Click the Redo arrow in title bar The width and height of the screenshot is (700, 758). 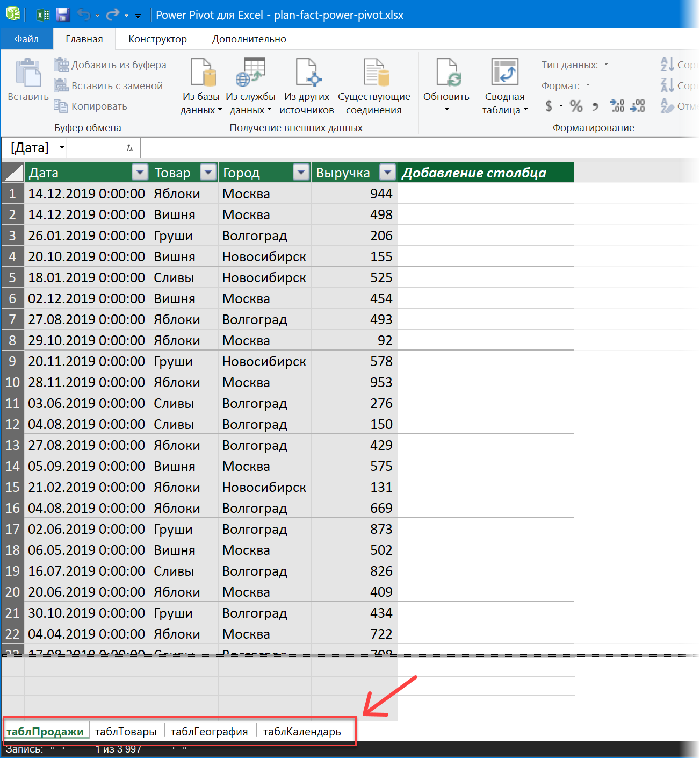point(112,15)
